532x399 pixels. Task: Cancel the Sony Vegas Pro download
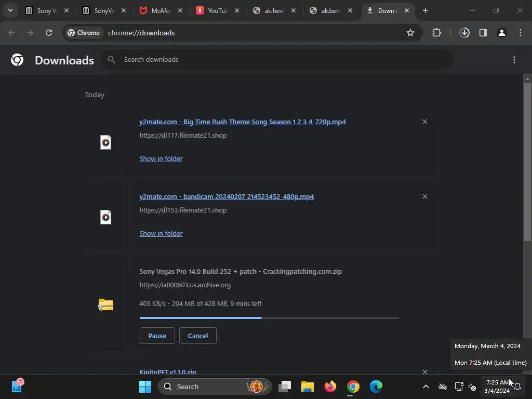[x=198, y=336]
